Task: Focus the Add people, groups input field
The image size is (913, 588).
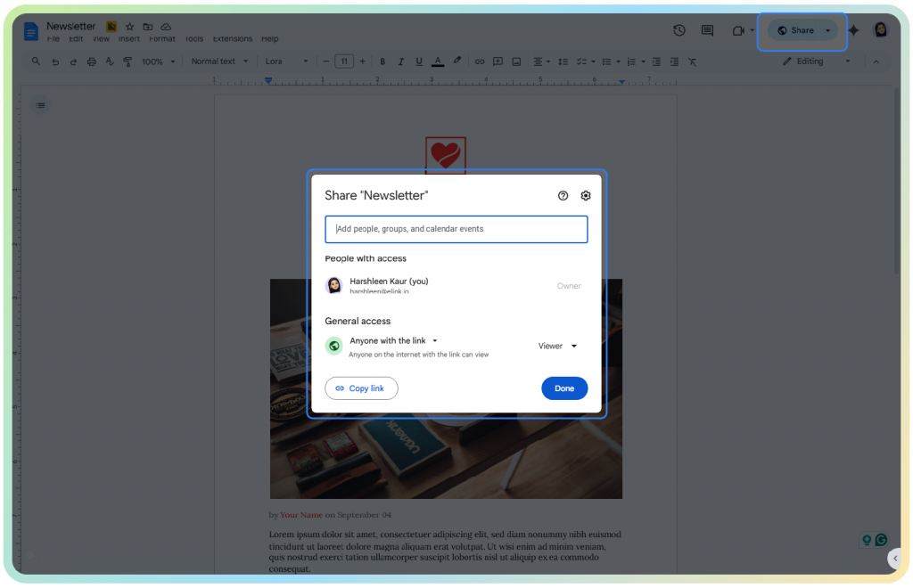Action: (x=456, y=229)
